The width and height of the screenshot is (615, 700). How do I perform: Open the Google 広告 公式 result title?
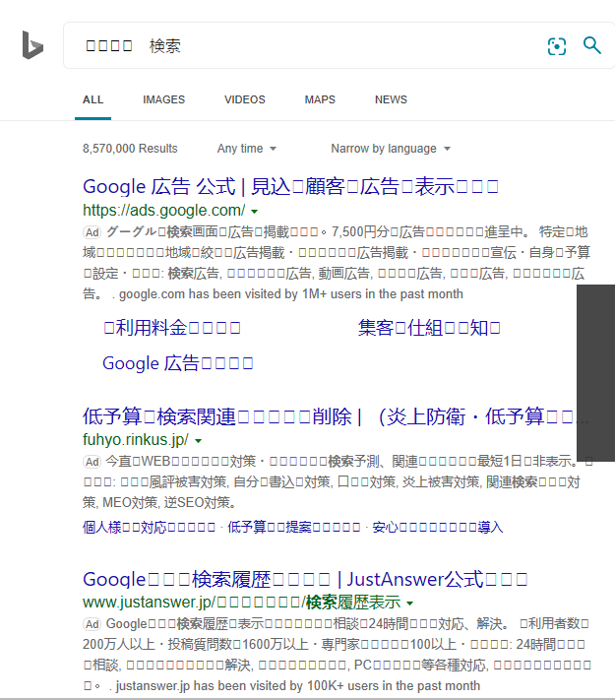[290, 186]
